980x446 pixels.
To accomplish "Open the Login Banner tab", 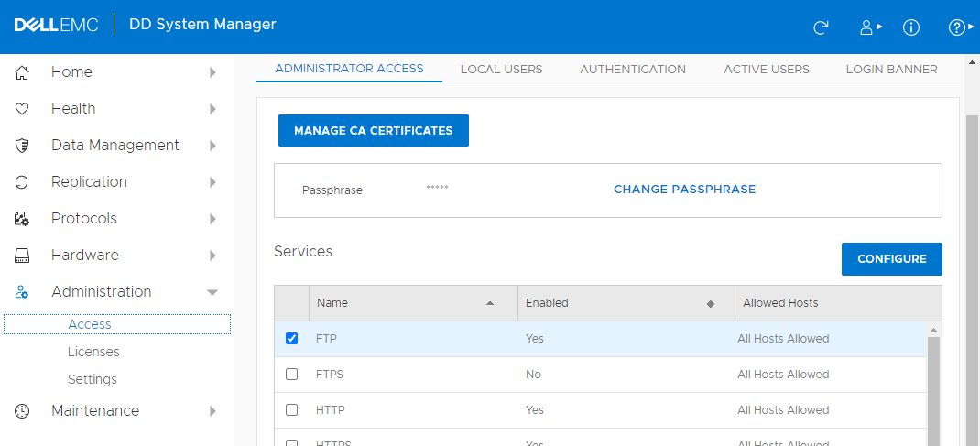I will pyautogui.click(x=891, y=69).
